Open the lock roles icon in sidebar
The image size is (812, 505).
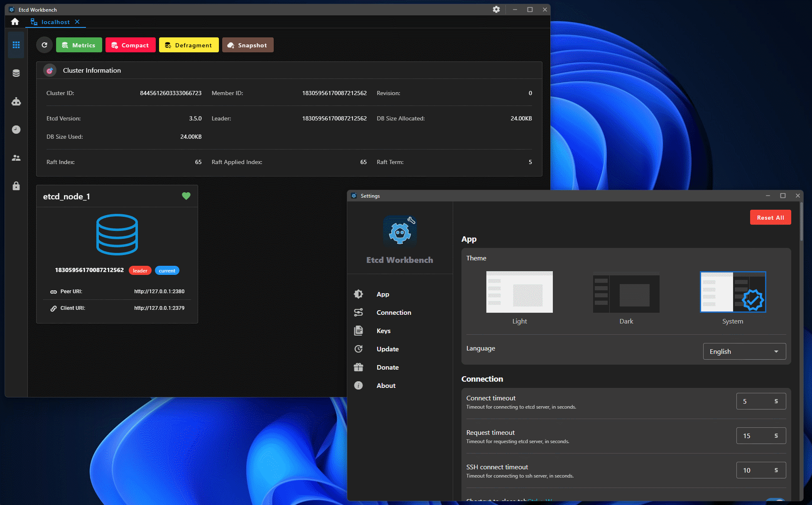pos(16,186)
